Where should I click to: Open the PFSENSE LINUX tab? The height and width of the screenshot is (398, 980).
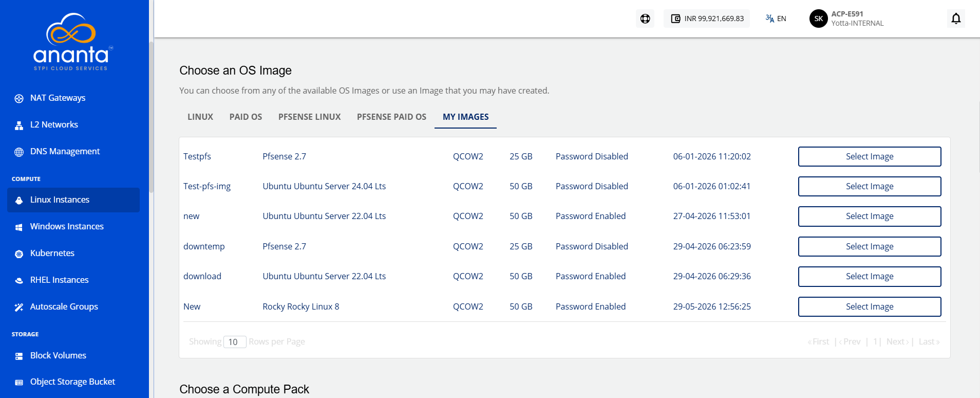[310, 117]
